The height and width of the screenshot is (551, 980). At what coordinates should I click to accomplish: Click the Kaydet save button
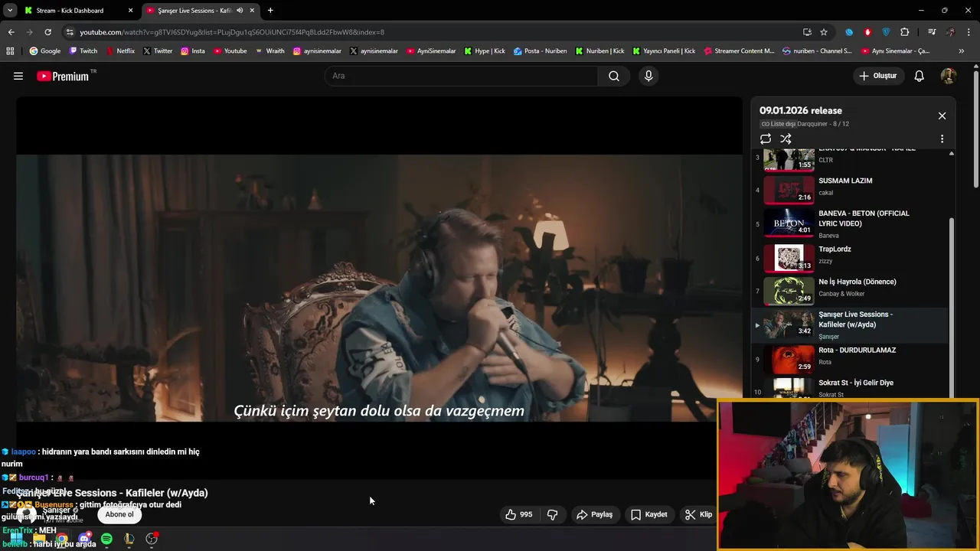click(x=649, y=514)
